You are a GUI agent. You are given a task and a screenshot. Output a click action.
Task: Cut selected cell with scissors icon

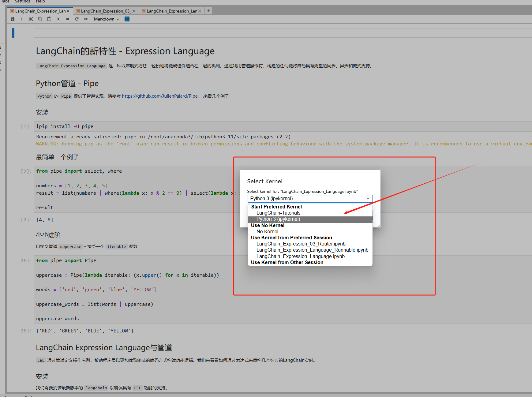[31, 19]
